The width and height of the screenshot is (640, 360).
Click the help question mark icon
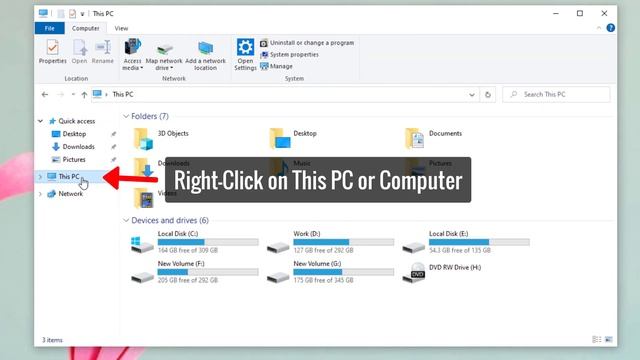coord(611,28)
